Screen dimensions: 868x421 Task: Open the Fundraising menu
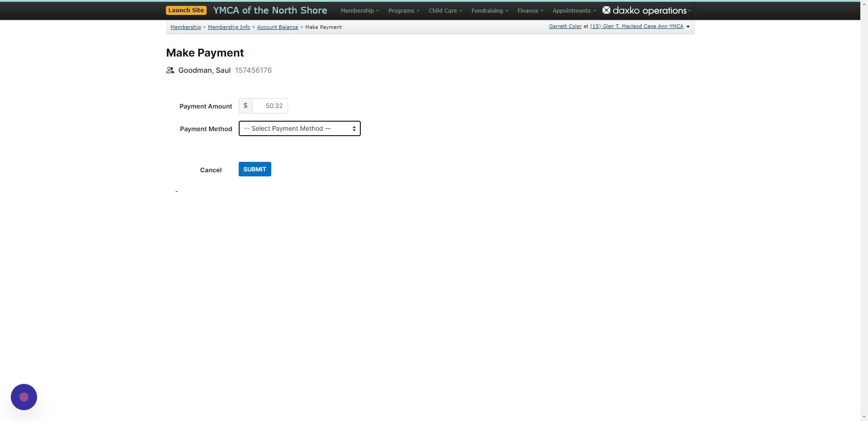tap(490, 10)
